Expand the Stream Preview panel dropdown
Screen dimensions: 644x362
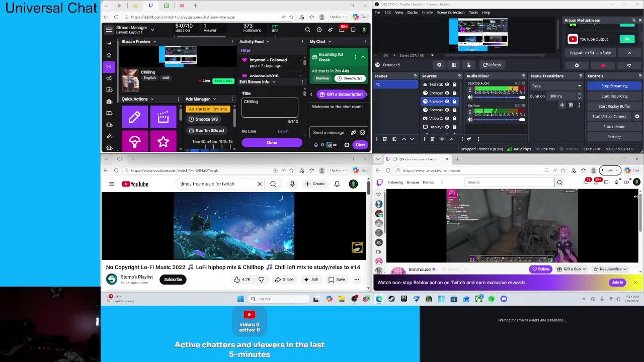tap(154, 42)
